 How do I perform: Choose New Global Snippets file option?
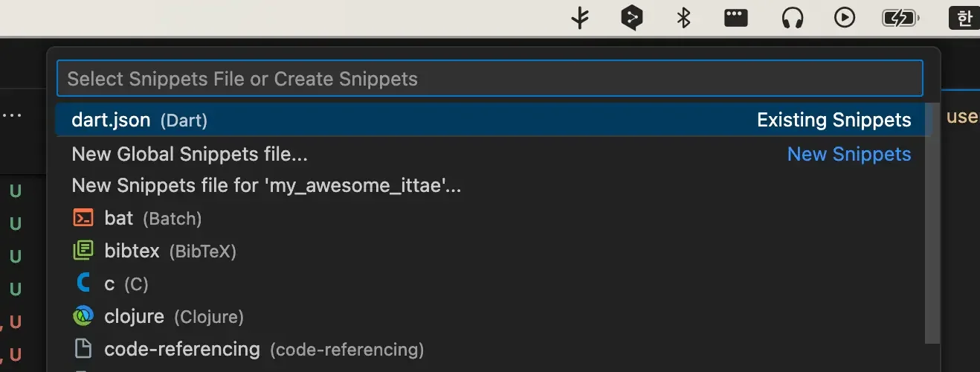(x=491, y=154)
